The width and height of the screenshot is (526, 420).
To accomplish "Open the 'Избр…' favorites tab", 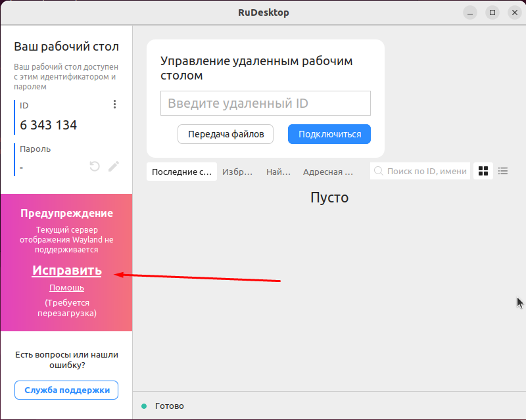I will point(237,172).
